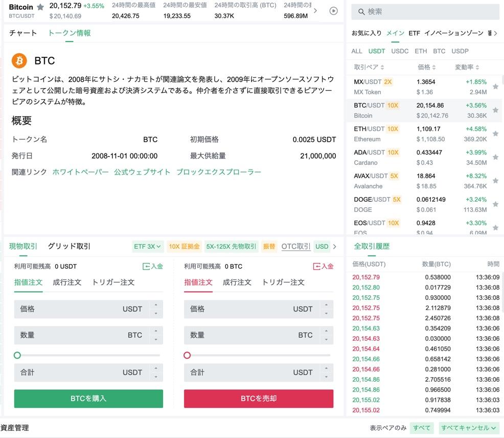
Task: Filter pairs by ETH quote currency
Action: pos(421,51)
